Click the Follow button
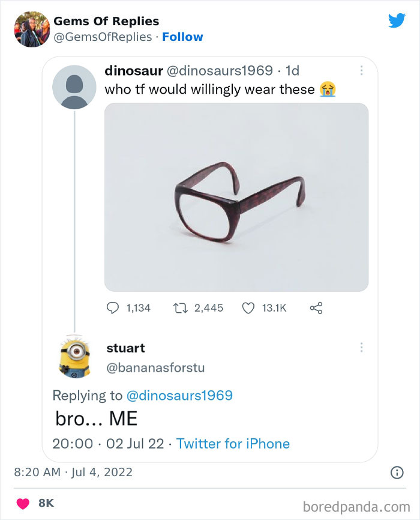The image size is (420, 520). [x=183, y=37]
